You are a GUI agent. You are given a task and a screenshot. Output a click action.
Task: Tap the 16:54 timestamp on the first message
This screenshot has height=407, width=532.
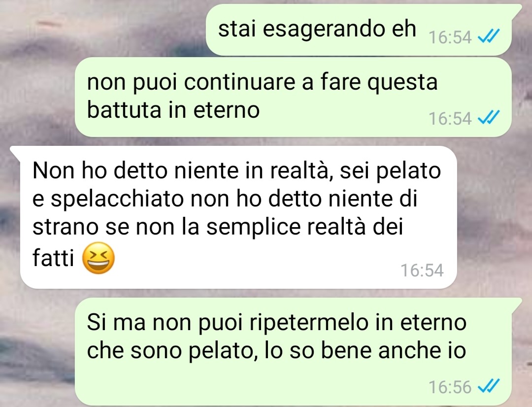click(x=450, y=37)
